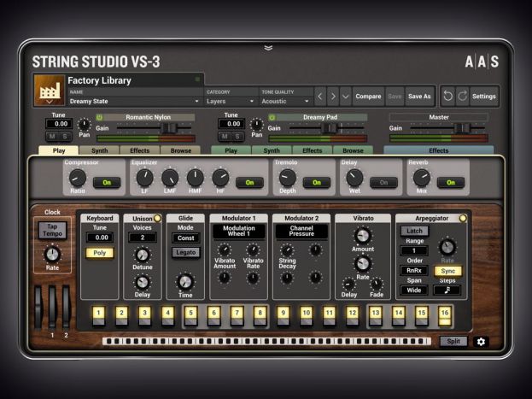Click the Keyboard Tune value field

click(x=99, y=238)
